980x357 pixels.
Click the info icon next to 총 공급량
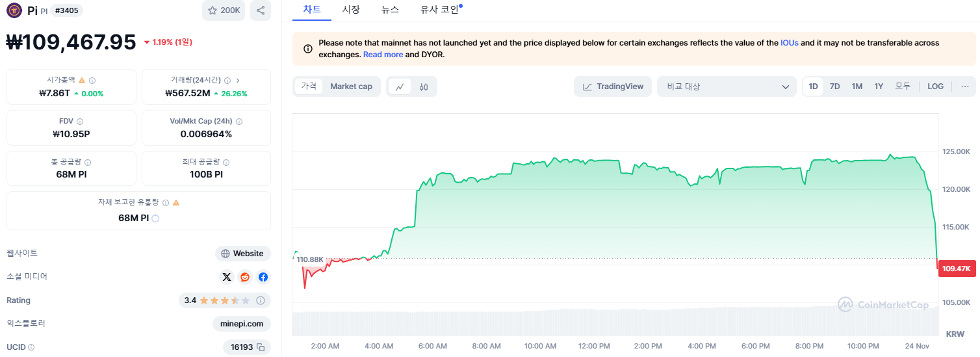click(88, 163)
